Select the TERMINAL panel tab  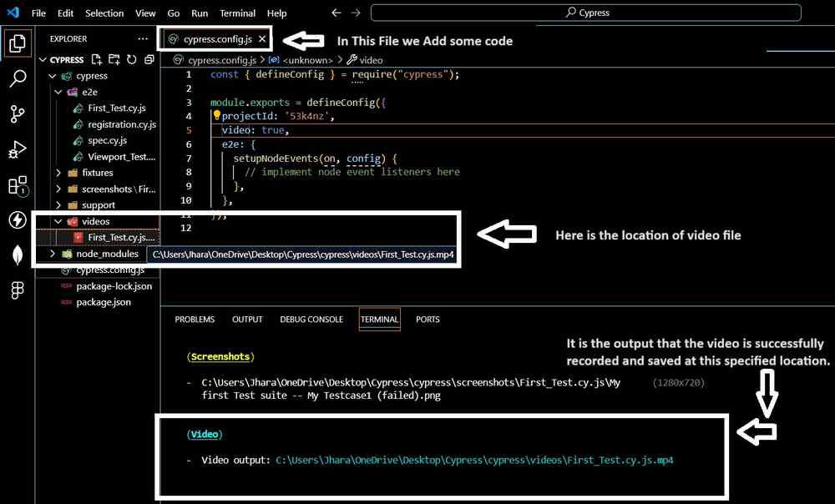coord(379,320)
